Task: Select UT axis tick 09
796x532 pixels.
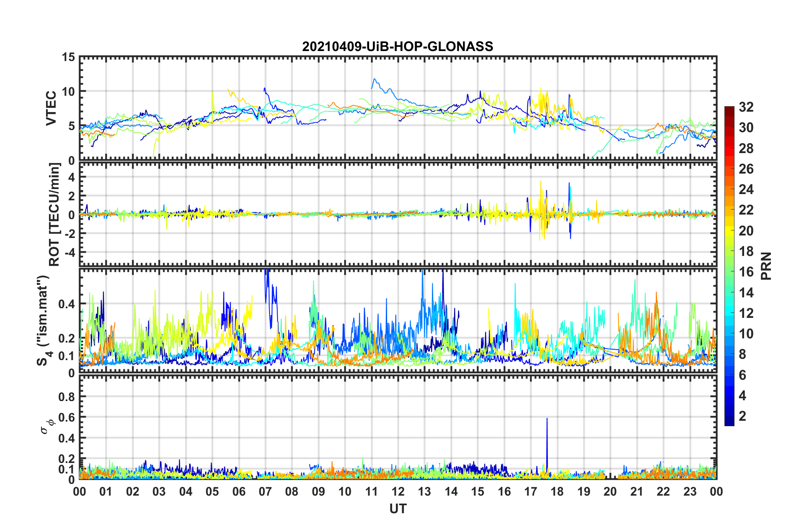Action: click(318, 491)
